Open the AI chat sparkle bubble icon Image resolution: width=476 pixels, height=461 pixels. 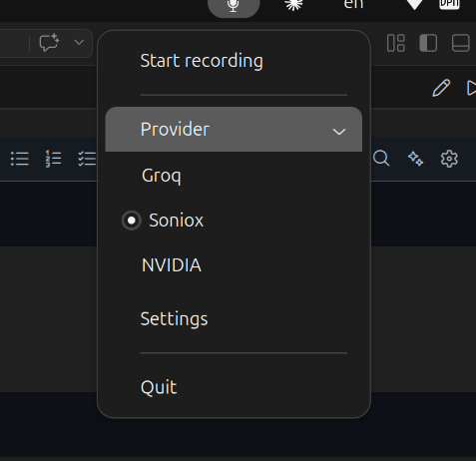coord(49,43)
